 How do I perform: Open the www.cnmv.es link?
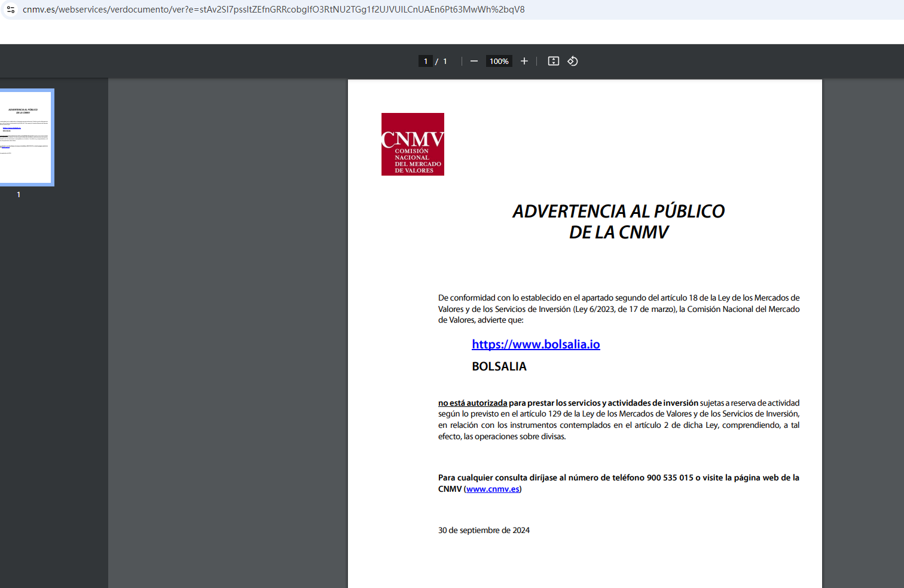493,489
